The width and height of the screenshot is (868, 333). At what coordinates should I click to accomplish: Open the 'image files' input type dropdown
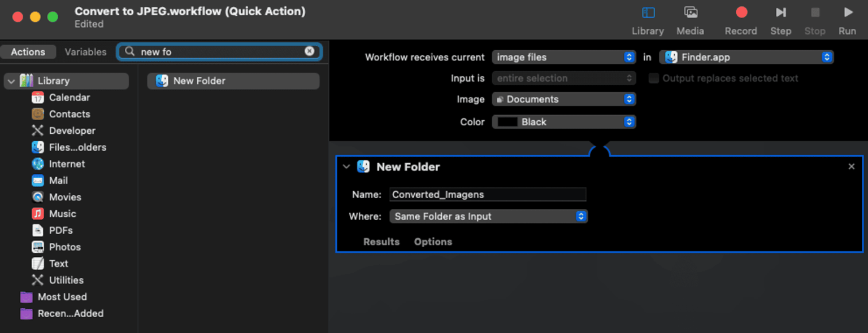click(x=563, y=58)
